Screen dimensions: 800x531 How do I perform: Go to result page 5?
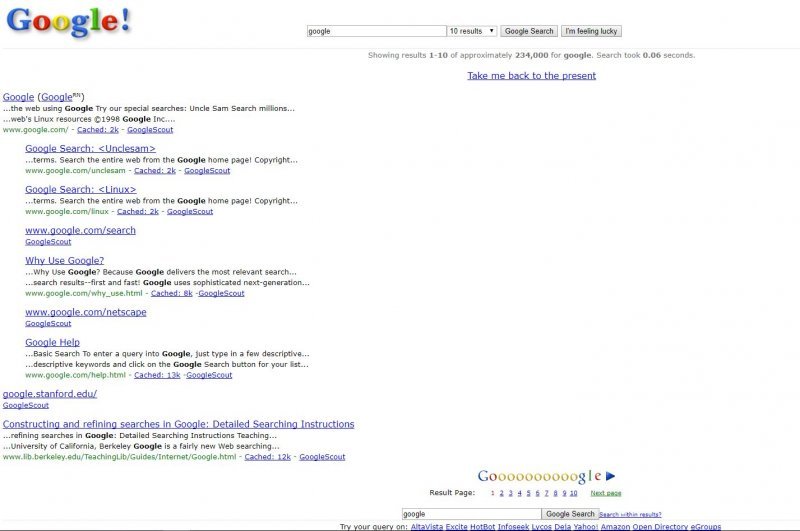[x=529, y=493]
